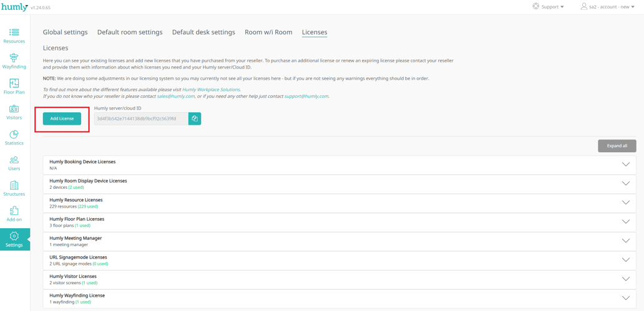
Task: Click the Humly logo
Action: 14,7
